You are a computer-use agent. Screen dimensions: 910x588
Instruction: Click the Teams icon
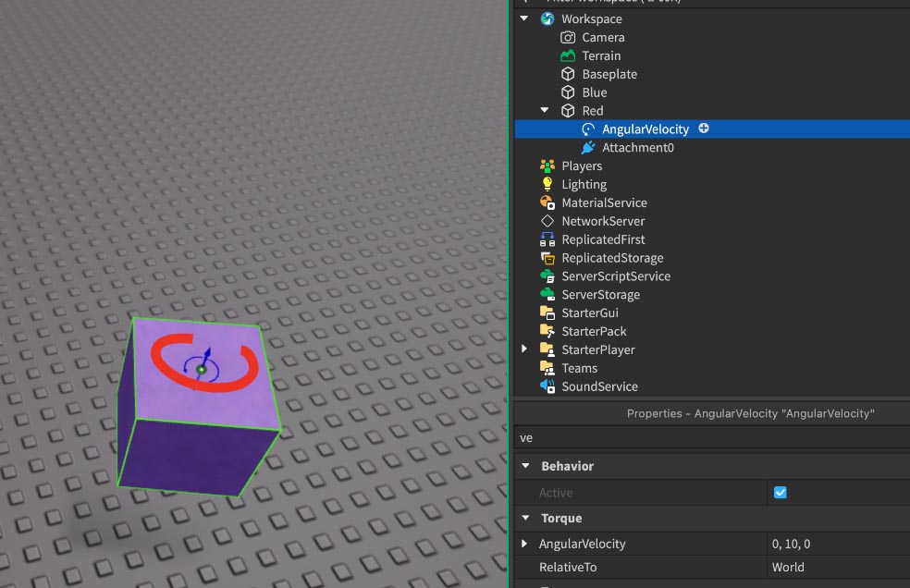tap(547, 368)
